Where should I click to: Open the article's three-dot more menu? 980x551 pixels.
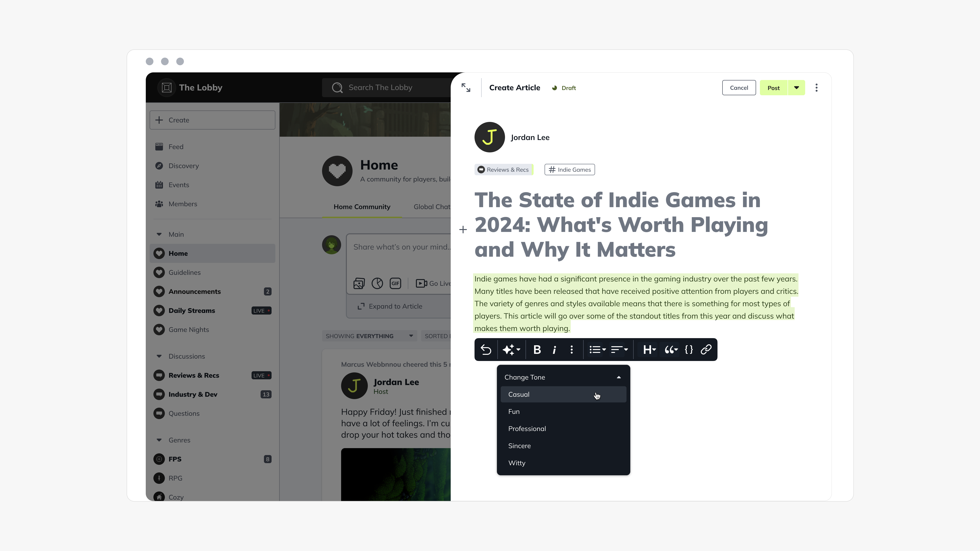(816, 88)
